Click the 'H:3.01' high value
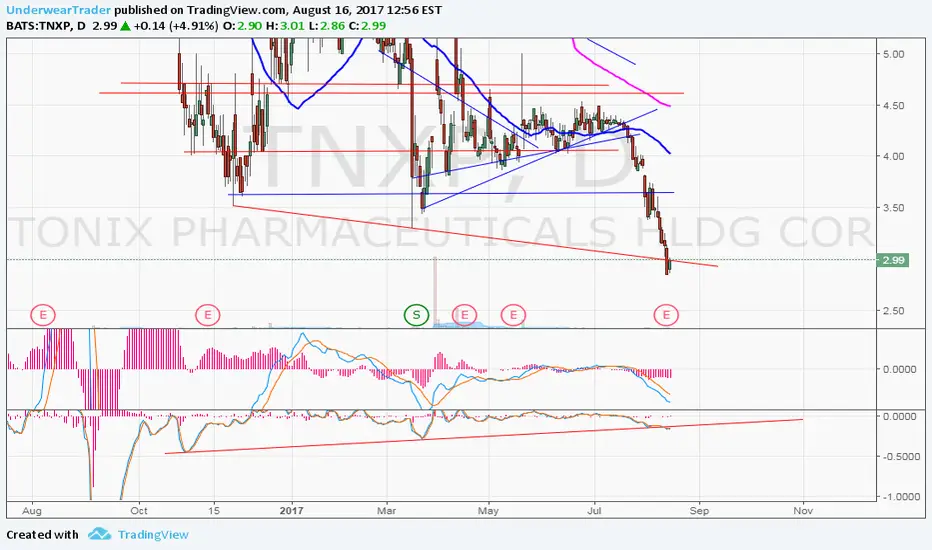 [284, 26]
